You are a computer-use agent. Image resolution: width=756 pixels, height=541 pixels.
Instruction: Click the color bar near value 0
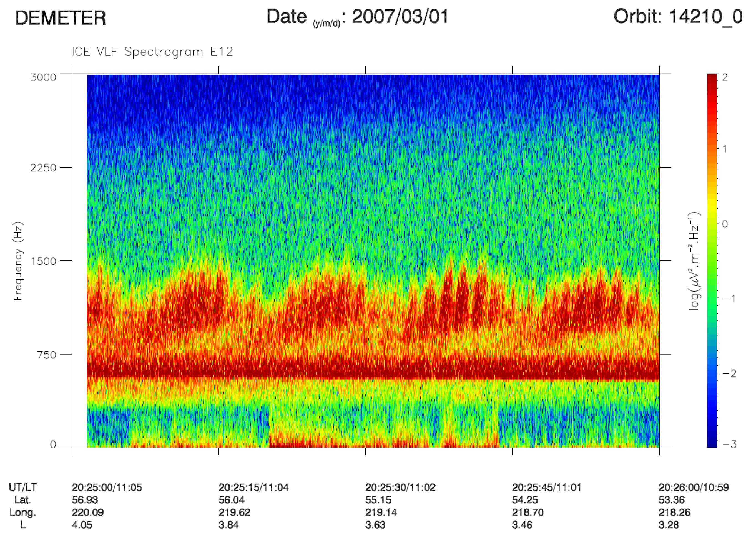point(712,224)
